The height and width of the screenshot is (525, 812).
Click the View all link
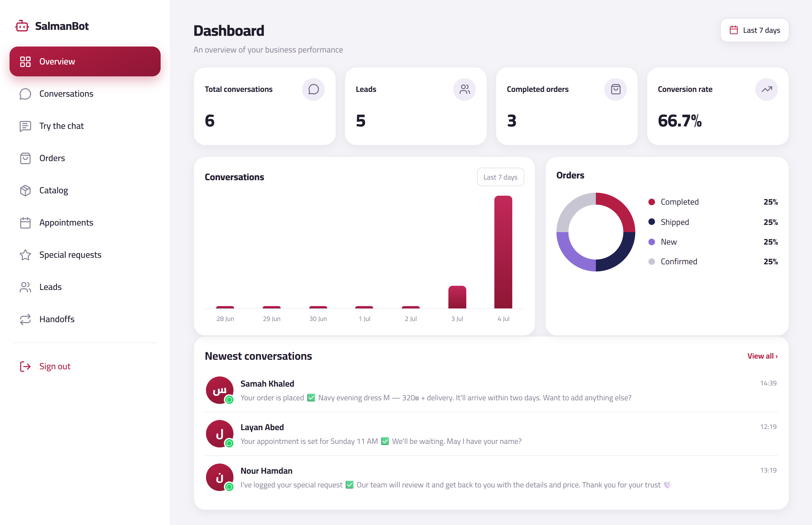(762, 356)
